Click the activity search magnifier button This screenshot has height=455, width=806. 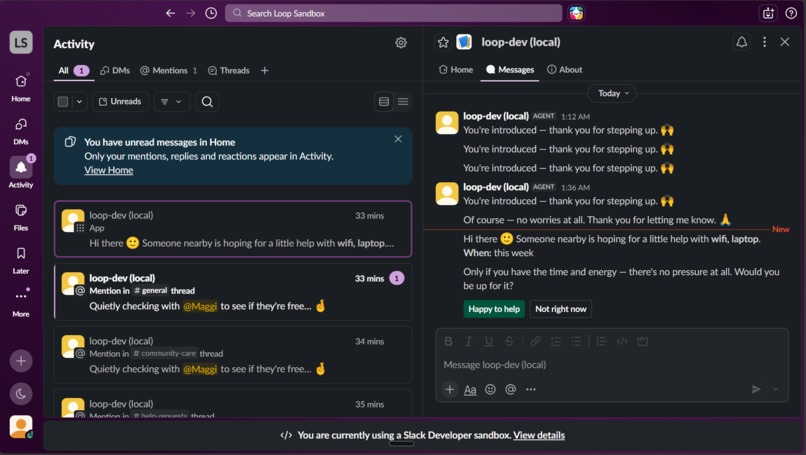(x=207, y=102)
